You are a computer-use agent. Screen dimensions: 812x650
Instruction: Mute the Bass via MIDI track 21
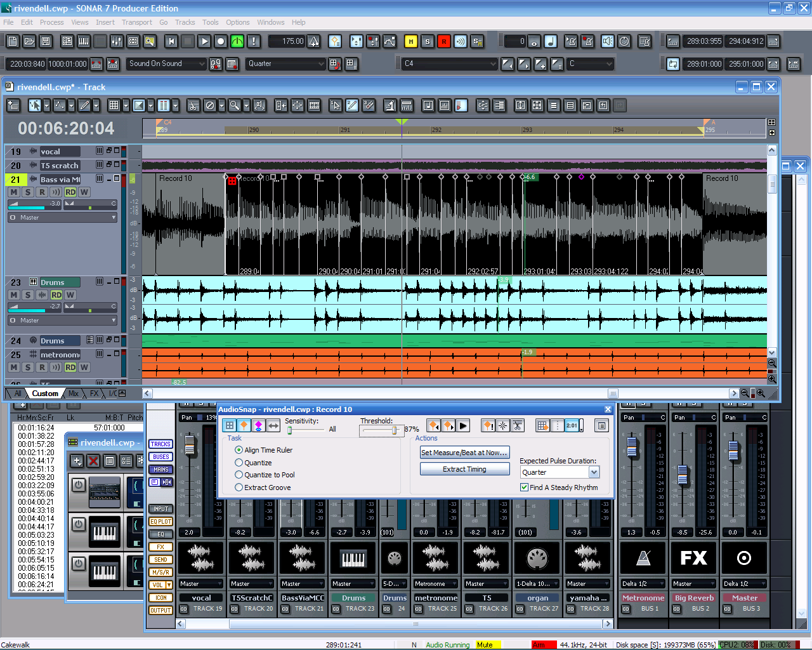click(x=13, y=192)
